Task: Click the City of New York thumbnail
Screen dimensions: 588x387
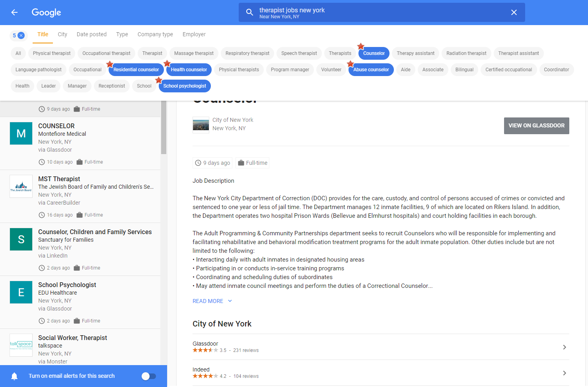Action: click(201, 125)
